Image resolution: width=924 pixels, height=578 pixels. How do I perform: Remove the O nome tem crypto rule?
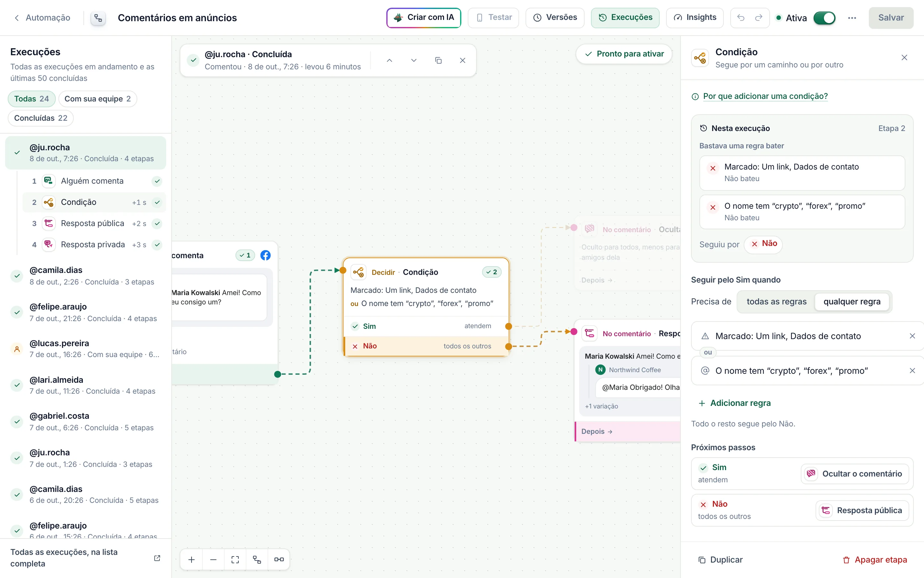[912, 371]
